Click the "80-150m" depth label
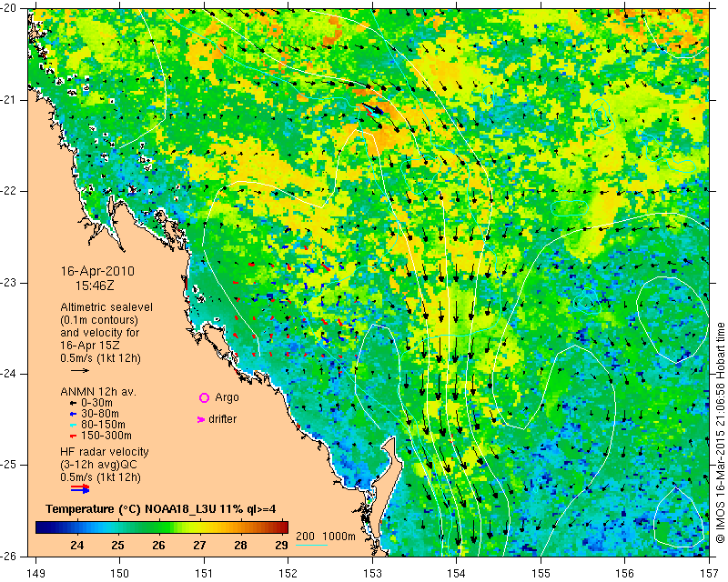 point(103,425)
